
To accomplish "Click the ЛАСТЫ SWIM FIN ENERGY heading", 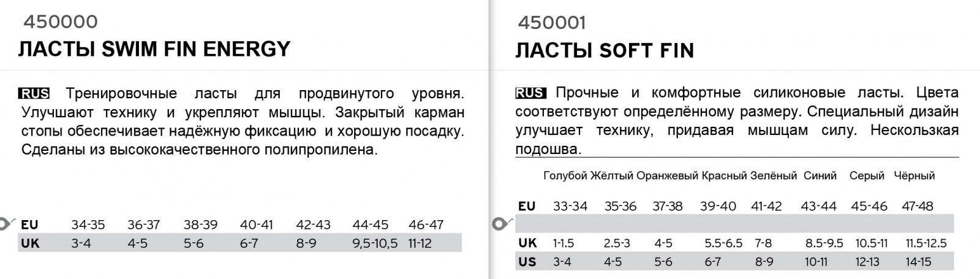I will [154, 48].
